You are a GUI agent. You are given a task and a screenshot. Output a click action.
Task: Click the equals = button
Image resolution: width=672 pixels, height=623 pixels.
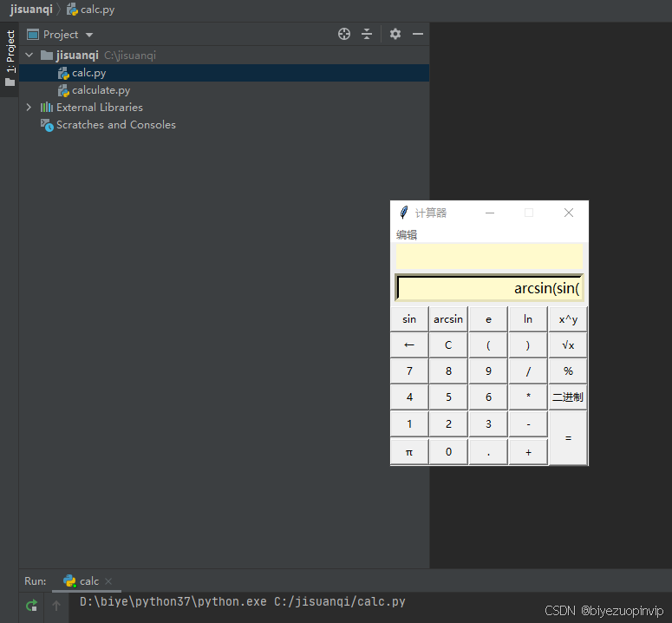[568, 438]
